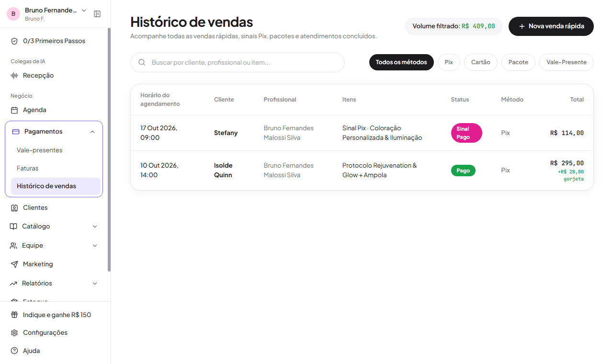Click the Primeiros Passos shield icon
Image resolution: width=613 pixels, height=364 pixels.
(x=14, y=41)
